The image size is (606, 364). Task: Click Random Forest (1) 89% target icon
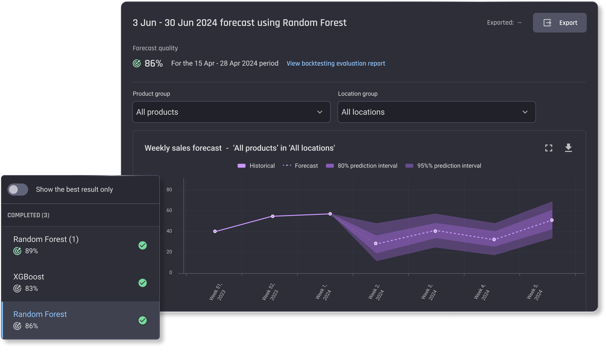(17, 251)
